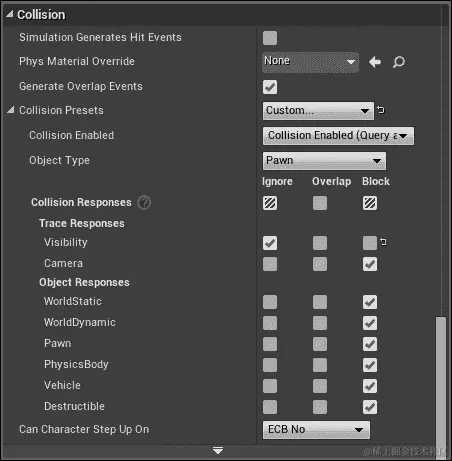Image resolution: width=452 pixels, height=461 pixels.
Task: Click the Collision Responses help icon
Action: click(144, 202)
